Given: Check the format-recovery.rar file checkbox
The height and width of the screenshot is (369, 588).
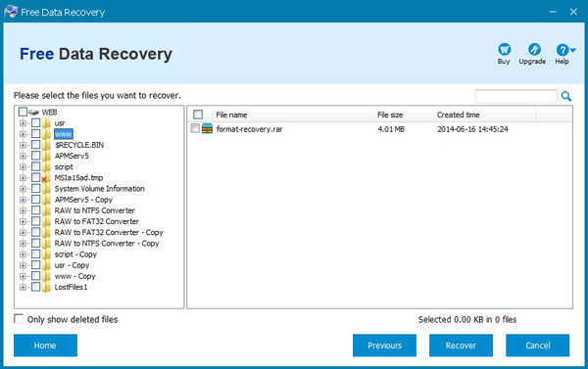Looking at the screenshot, I should (x=195, y=128).
